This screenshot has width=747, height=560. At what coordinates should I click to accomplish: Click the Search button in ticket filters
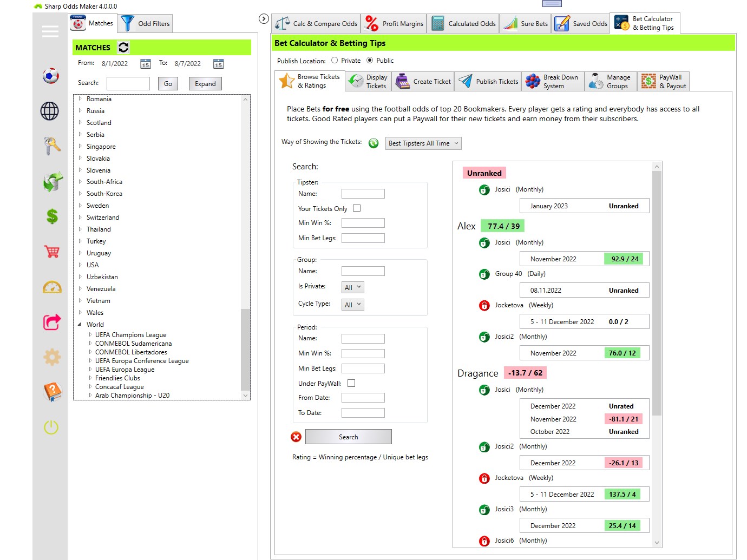click(348, 437)
